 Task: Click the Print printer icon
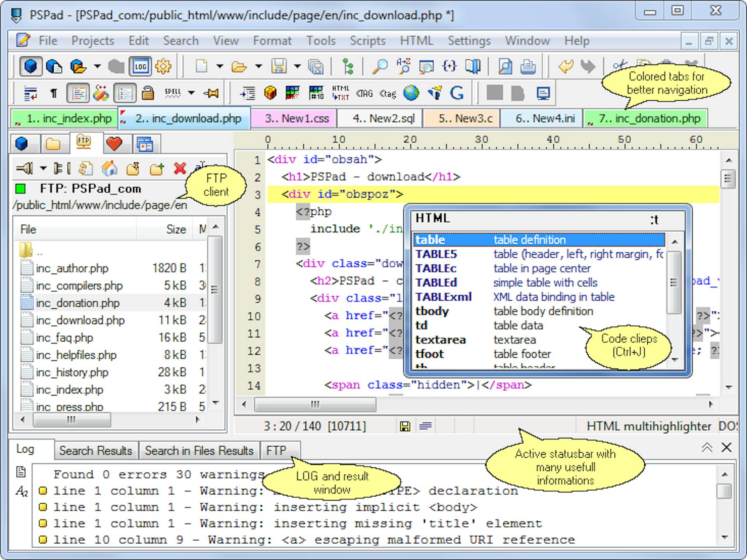[x=528, y=66]
